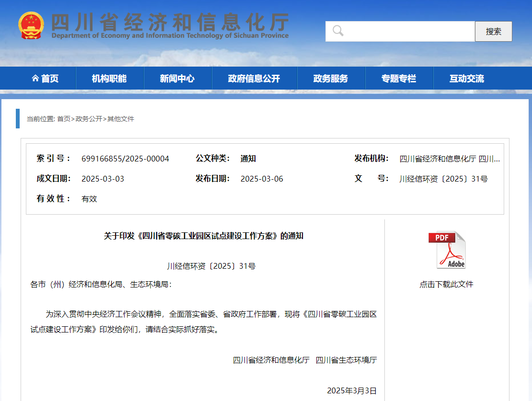Open the 专题专栏 menu item

click(399, 79)
